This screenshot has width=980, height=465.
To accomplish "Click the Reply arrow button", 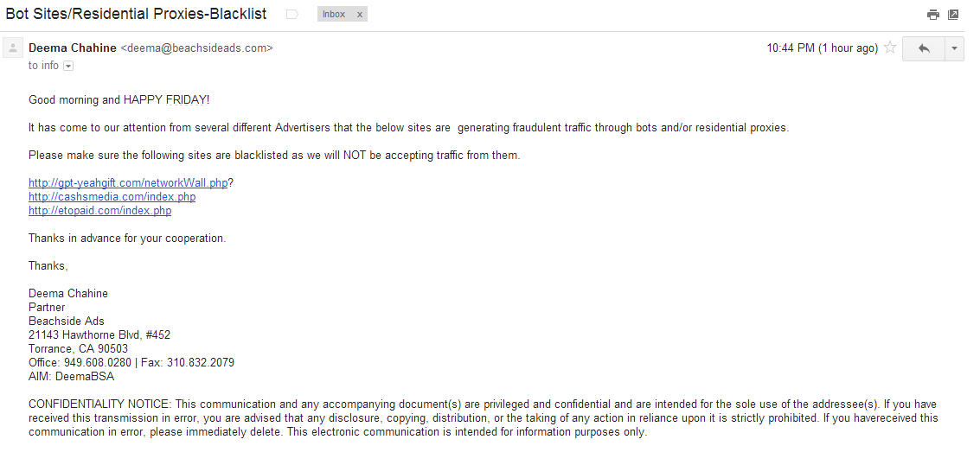I will [923, 48].
